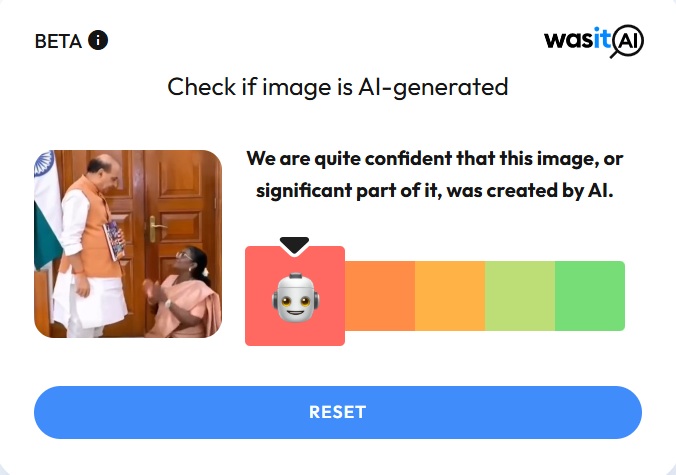Open the wasitAI logo
Viewport: 676px width, 475px height.
point(594,41)
